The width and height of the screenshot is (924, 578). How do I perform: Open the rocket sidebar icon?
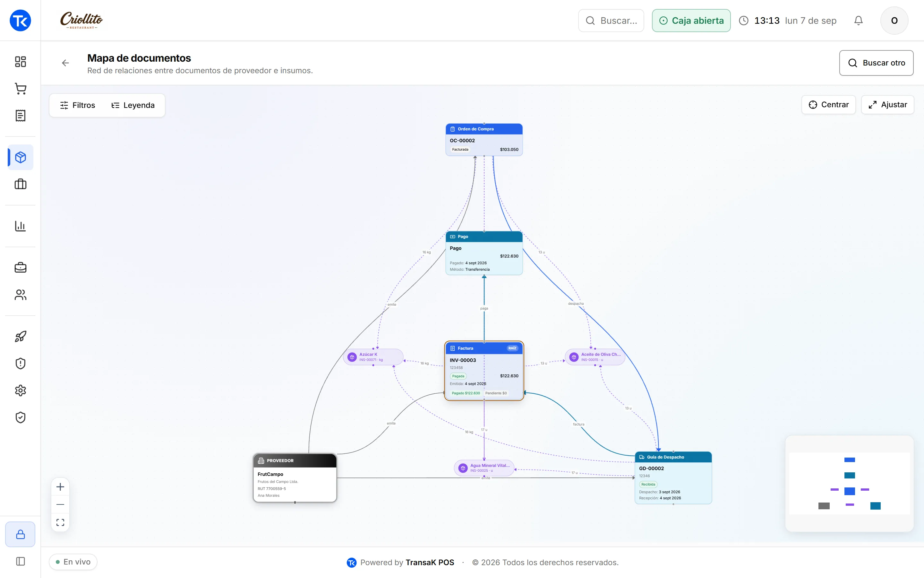click(x=20, y=337)
